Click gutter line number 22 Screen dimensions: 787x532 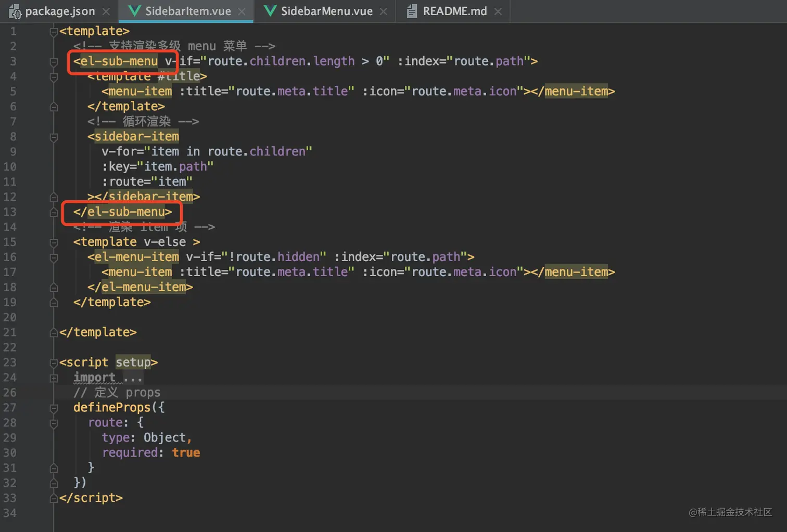(10, 347)
